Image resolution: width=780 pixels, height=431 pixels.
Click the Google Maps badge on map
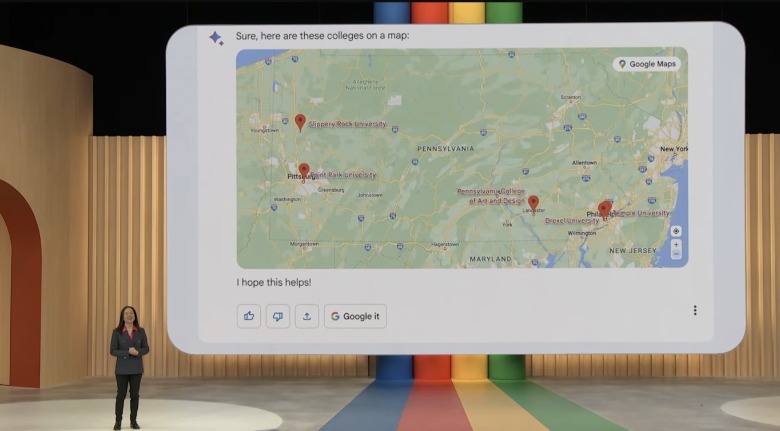tap(647, 64)
